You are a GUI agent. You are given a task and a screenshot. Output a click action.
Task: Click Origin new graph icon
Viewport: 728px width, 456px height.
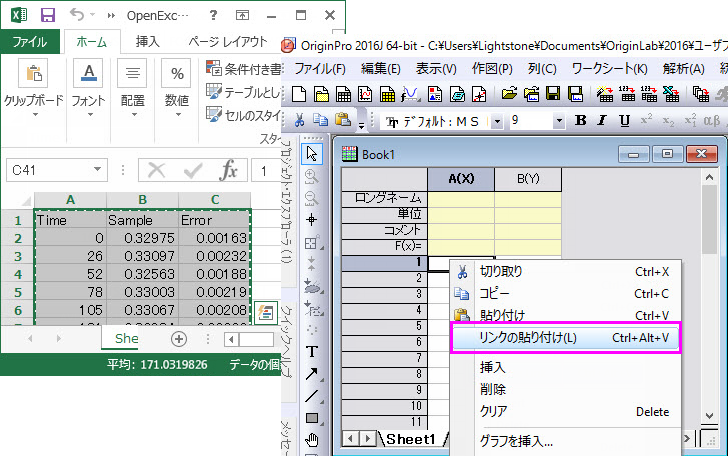point(365,94)
